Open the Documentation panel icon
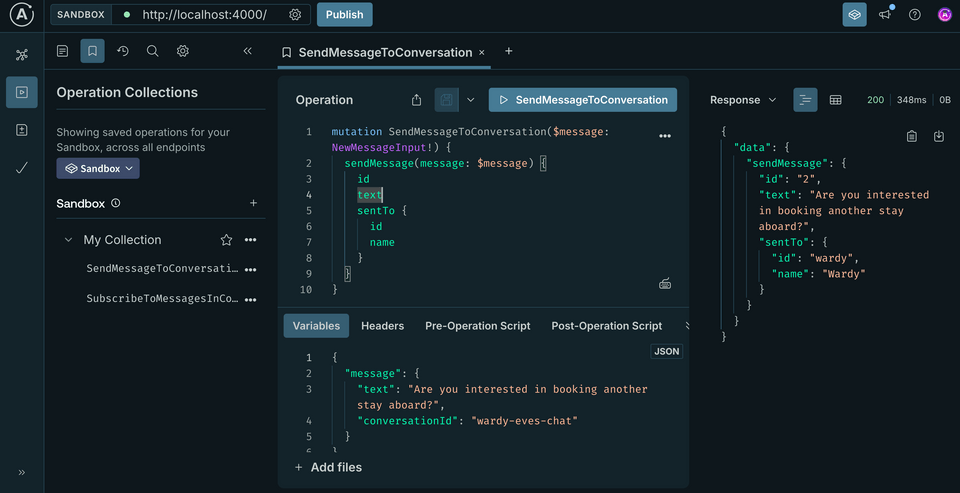This screenshot has height=493, width=960. point(62,51)
